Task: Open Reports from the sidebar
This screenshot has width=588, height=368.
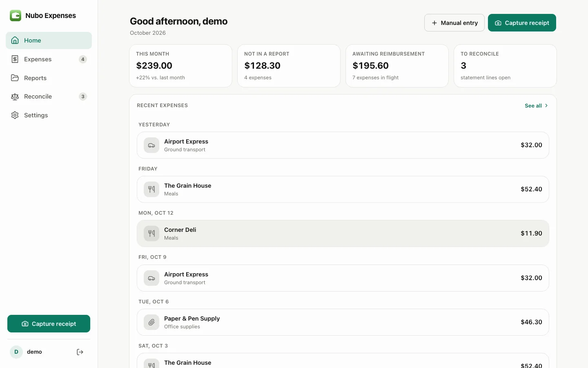Action: coord(49,78)
